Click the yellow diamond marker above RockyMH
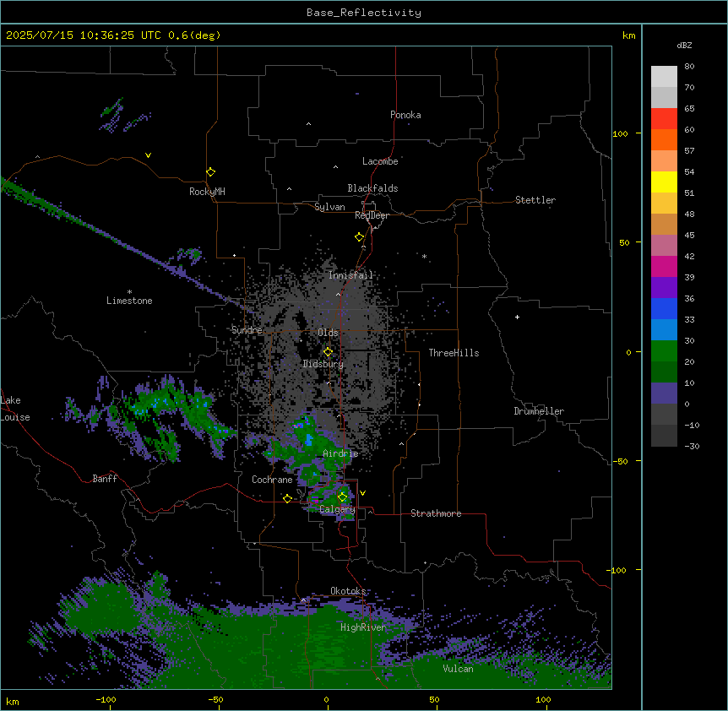 click(x=210, y=172)
